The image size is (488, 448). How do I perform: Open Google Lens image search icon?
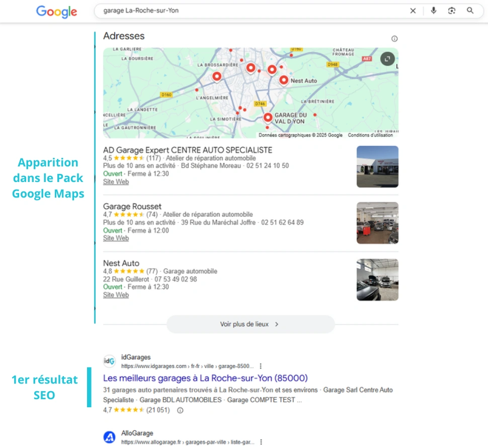[x=452, y=11]
